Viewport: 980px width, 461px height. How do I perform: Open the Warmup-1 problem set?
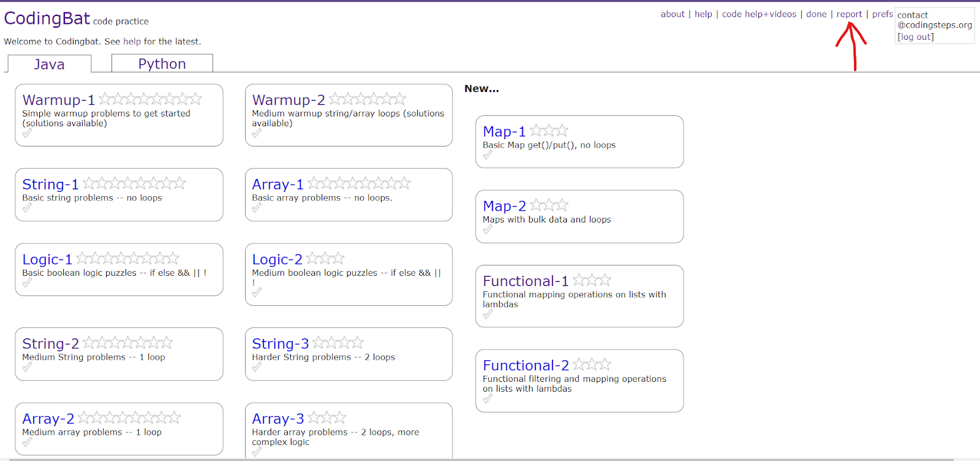click(x=59, y=100)
